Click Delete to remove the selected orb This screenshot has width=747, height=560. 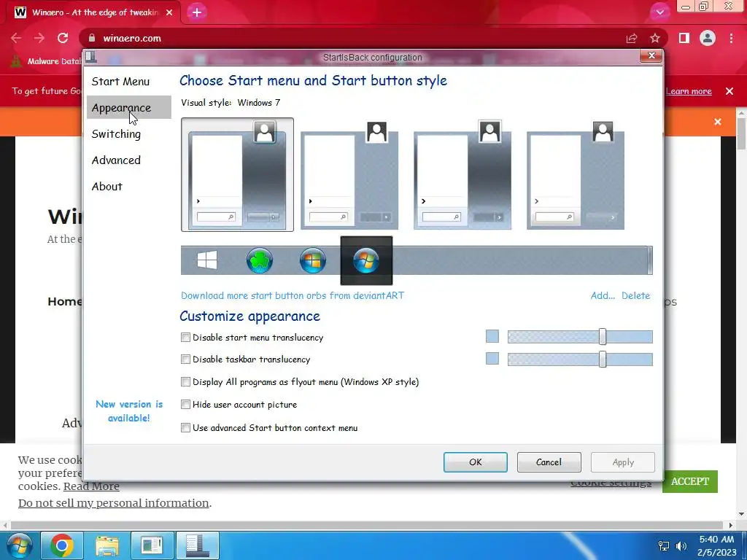[x=635, y=295]
